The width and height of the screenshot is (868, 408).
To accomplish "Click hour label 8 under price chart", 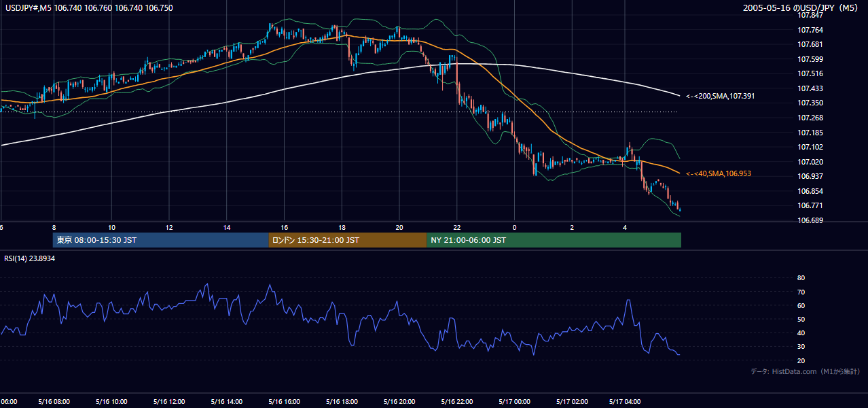I will (54, 227).
